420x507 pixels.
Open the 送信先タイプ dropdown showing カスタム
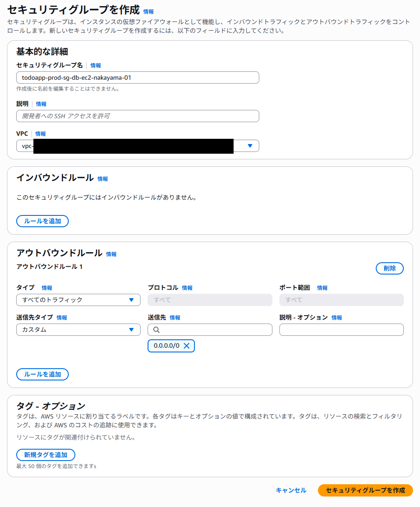[78, 330]
